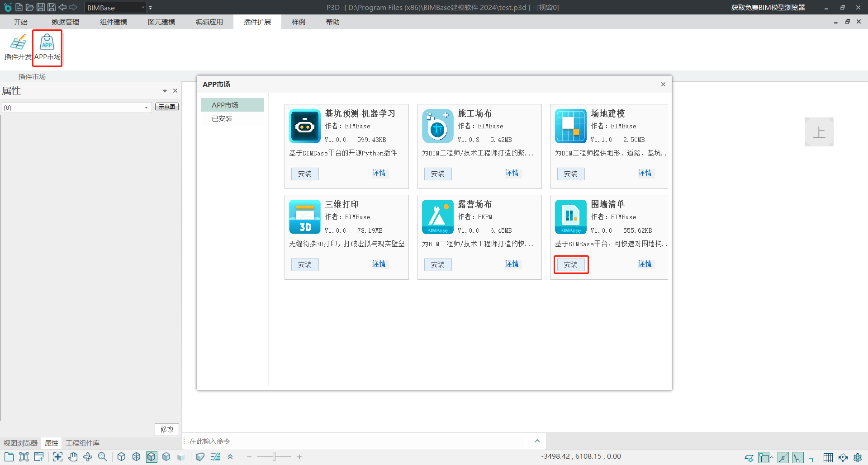Open the BIMBase dropdown in title bar
This screenshot has width=868, height=465.
[x=143, y=8]
